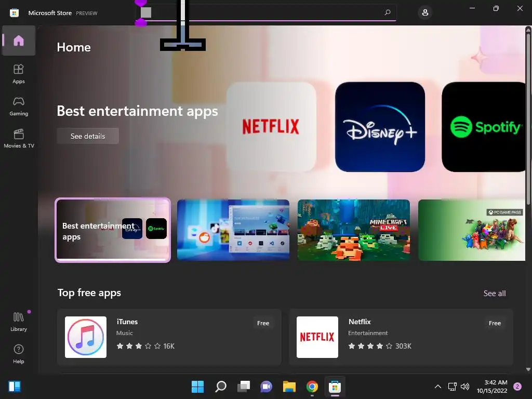Click the search magnifier icon in the search box
532x399 pixels.
click(388, 12)
